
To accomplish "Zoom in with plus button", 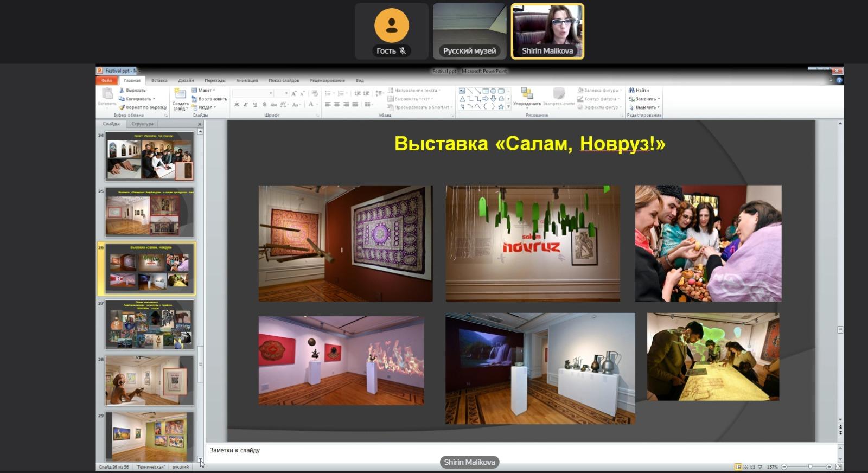I will tap(829, 466).
